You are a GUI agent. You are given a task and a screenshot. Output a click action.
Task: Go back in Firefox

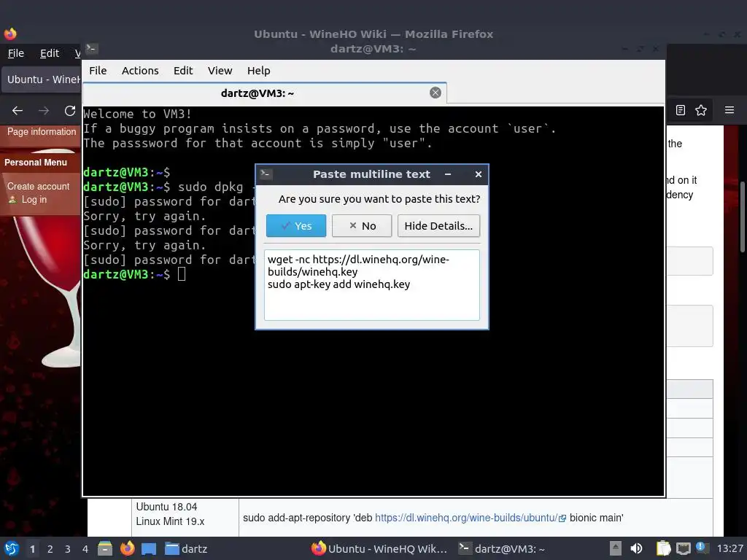18,111
